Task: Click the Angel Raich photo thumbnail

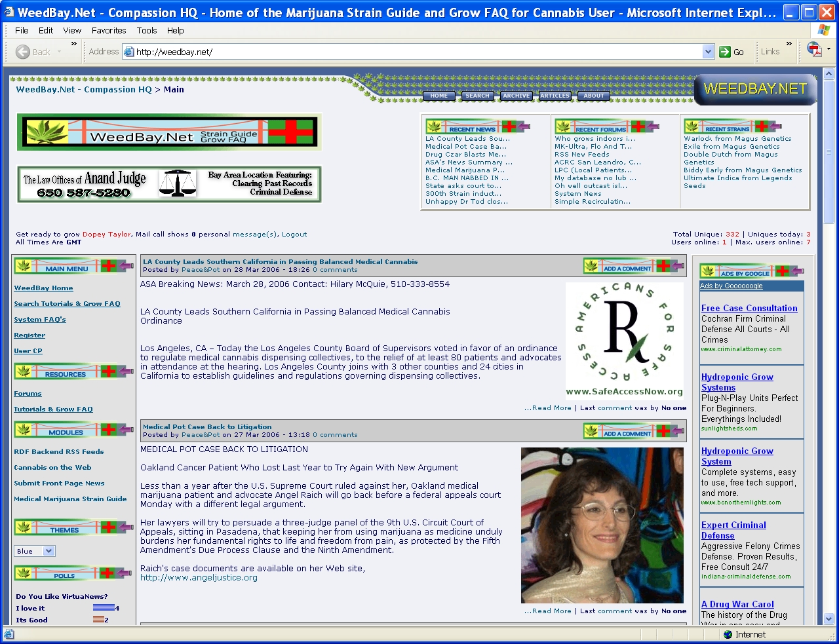Action: (602, 525)
